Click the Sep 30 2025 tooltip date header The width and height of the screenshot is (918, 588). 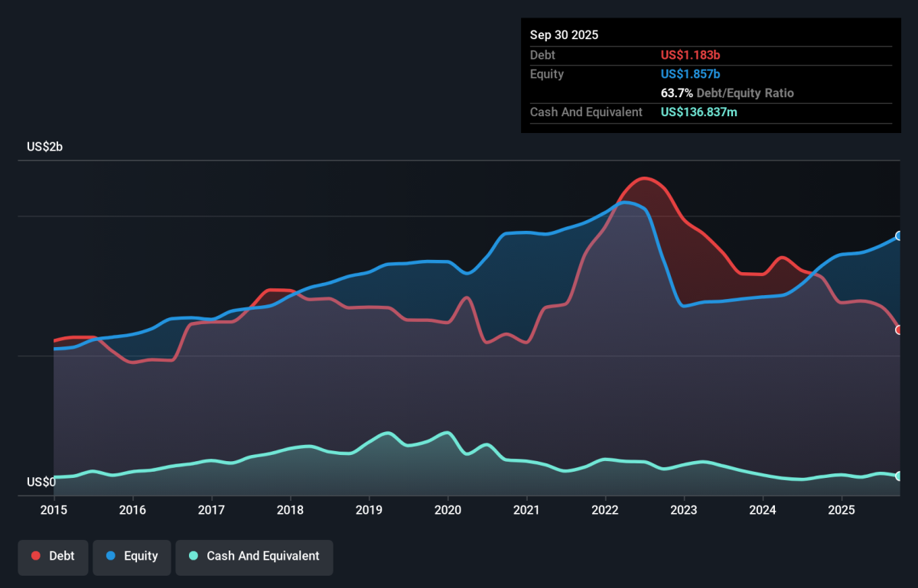pyautogui.click(x=565, y=35)
